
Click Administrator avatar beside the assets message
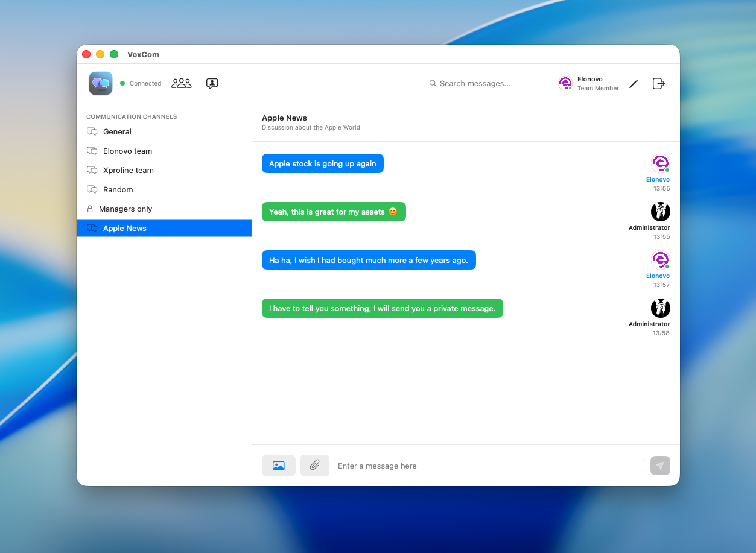coord(660,212)
